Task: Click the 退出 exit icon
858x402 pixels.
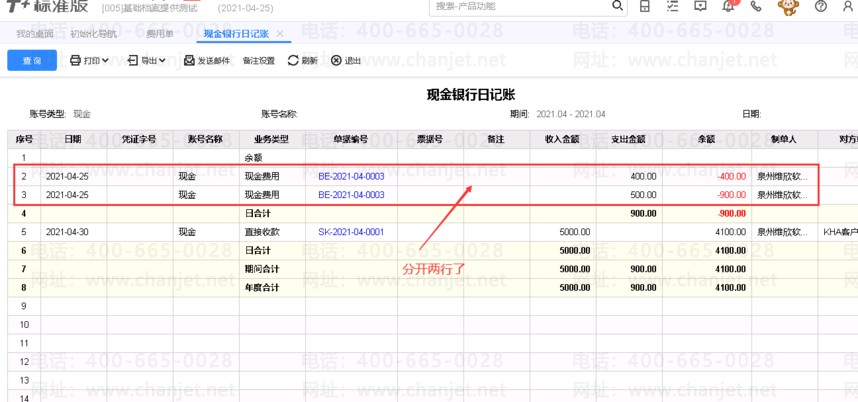Action: (x=337, y=61)
